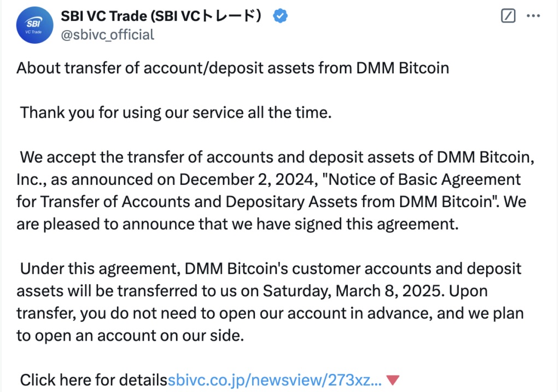This screenshot has width=560, height=392.
Task: Click the red down-triangle emoji
Action: pos(393,380)
